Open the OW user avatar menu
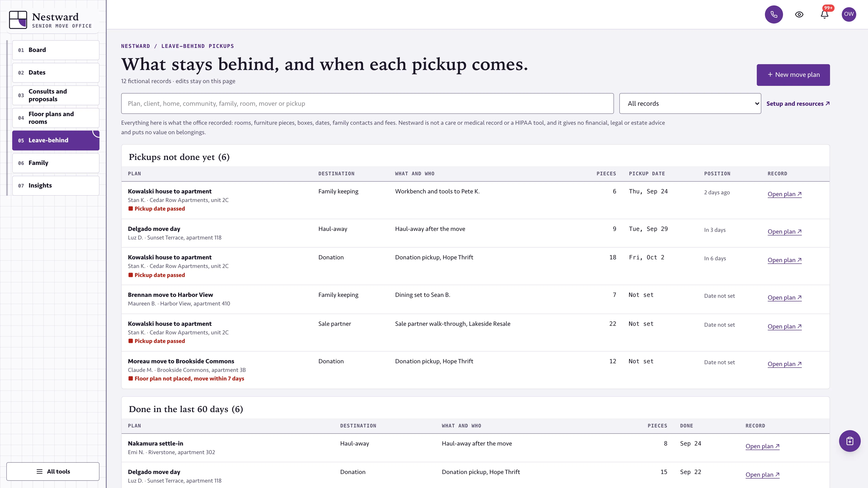This screenshot has height=488, width=868. click(849, 14)
